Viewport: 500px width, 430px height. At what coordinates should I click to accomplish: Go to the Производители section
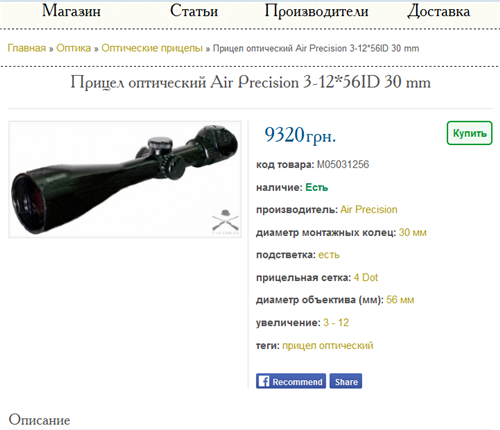[316, 12]
